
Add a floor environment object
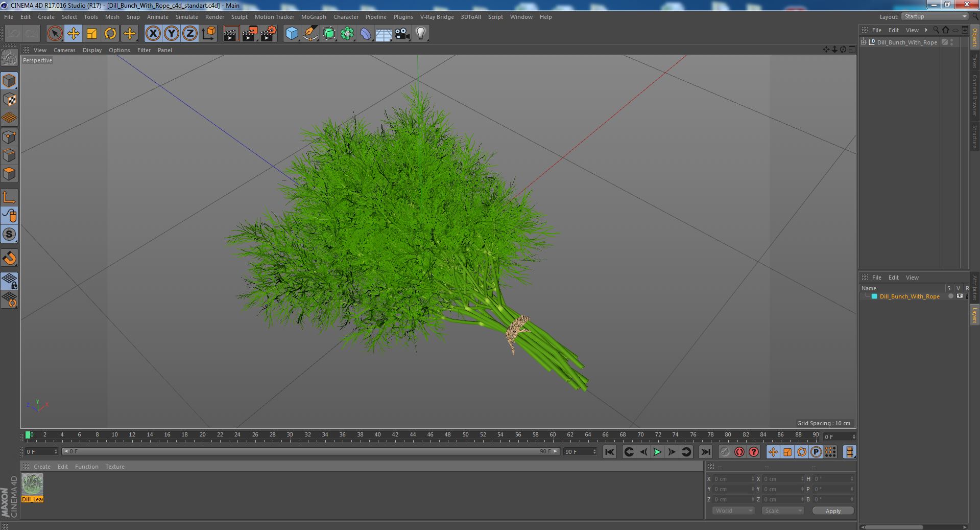(x=384, y=34)
